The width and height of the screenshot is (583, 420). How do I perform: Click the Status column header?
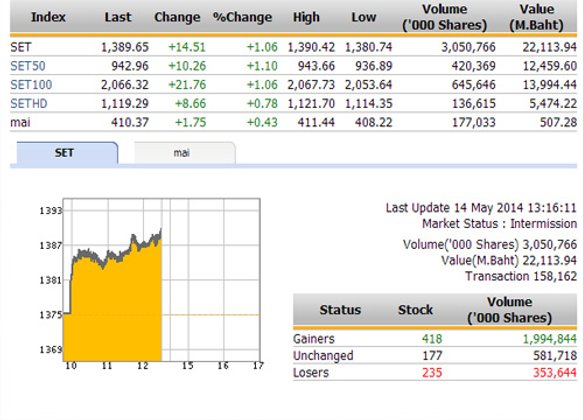[x=340, y=310]
